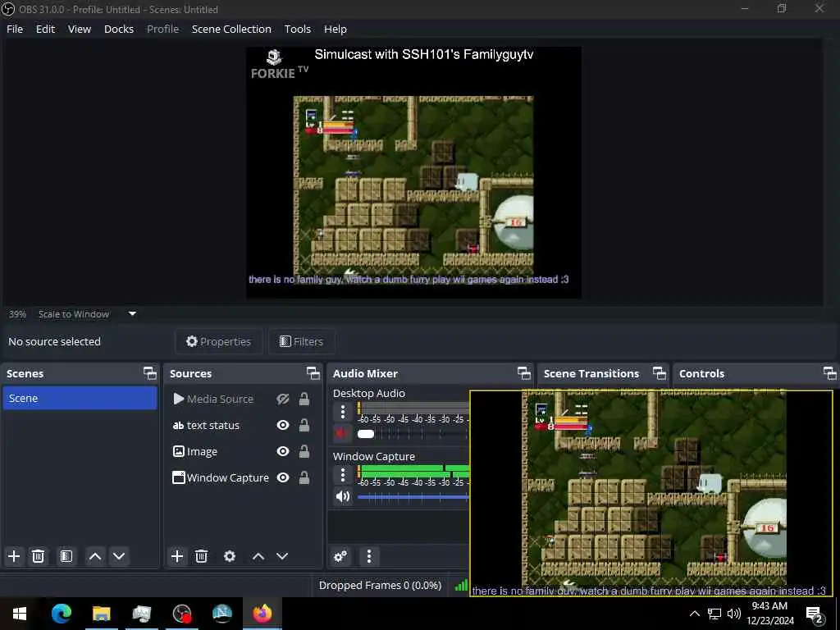Open network tray icon
This screenshot has height=630, width=840.
[714, 614]
